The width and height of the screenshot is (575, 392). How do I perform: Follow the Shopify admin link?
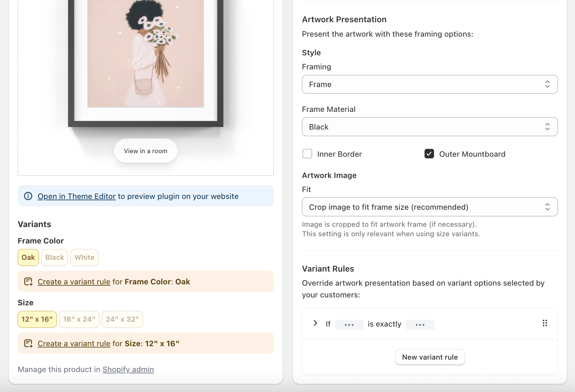128,369
